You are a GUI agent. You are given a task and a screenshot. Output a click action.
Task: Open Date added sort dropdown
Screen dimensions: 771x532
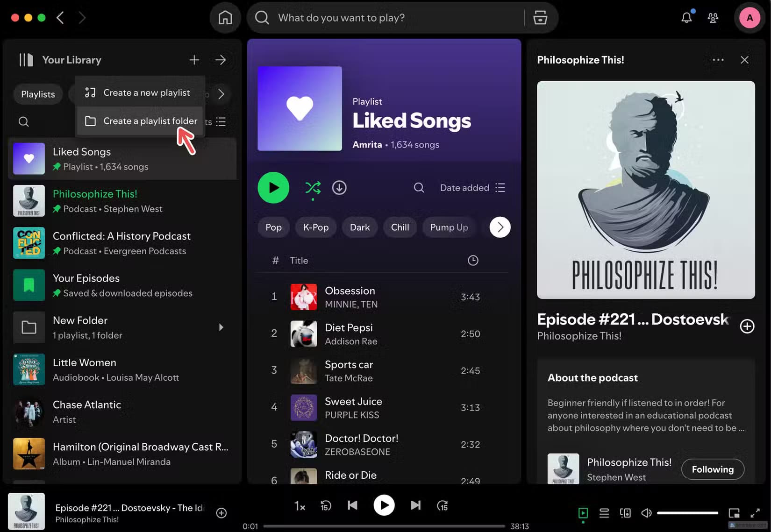coord(472,188)
